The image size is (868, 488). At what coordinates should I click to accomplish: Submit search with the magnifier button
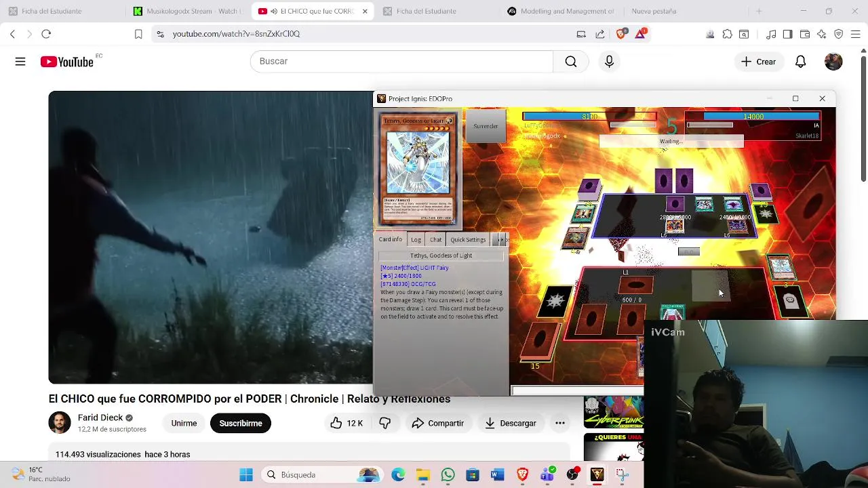571,62
